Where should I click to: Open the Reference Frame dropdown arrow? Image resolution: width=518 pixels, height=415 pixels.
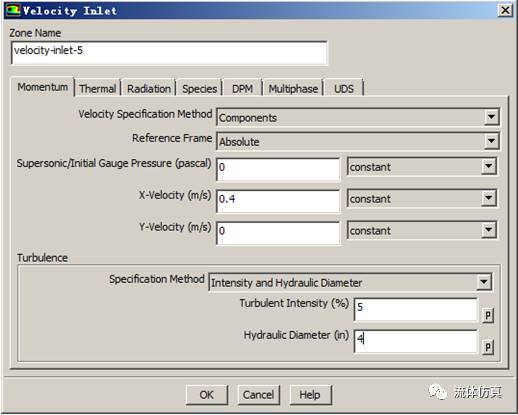pyautogui.click(x=491, y=141)
